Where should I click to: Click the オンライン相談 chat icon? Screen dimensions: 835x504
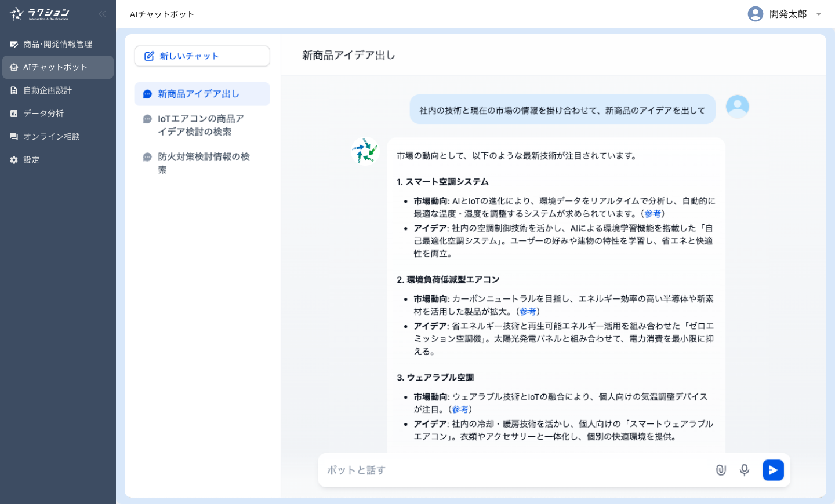point(14,137)
